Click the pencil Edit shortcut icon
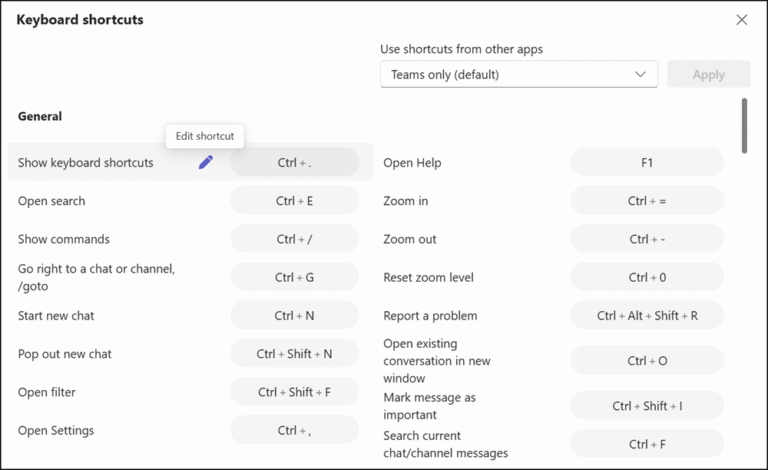The width and height of the screenshot is (768, 470). coord(205,162)
